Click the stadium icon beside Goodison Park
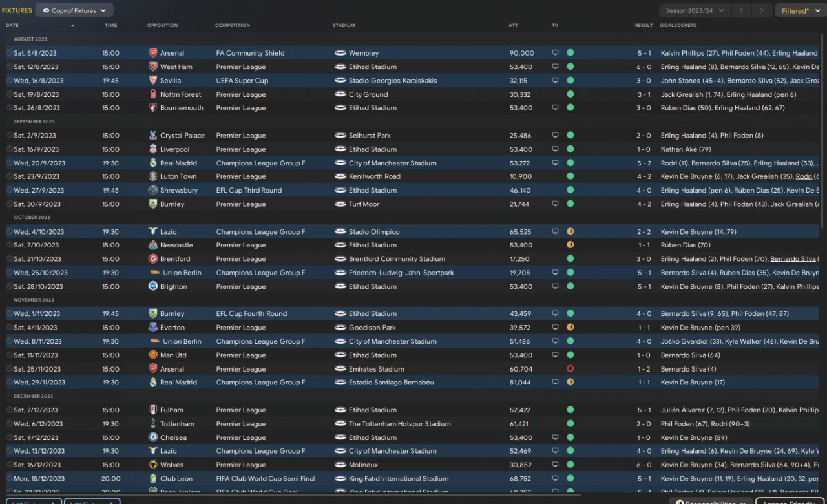The image size is (827, 504). [340, 328]
